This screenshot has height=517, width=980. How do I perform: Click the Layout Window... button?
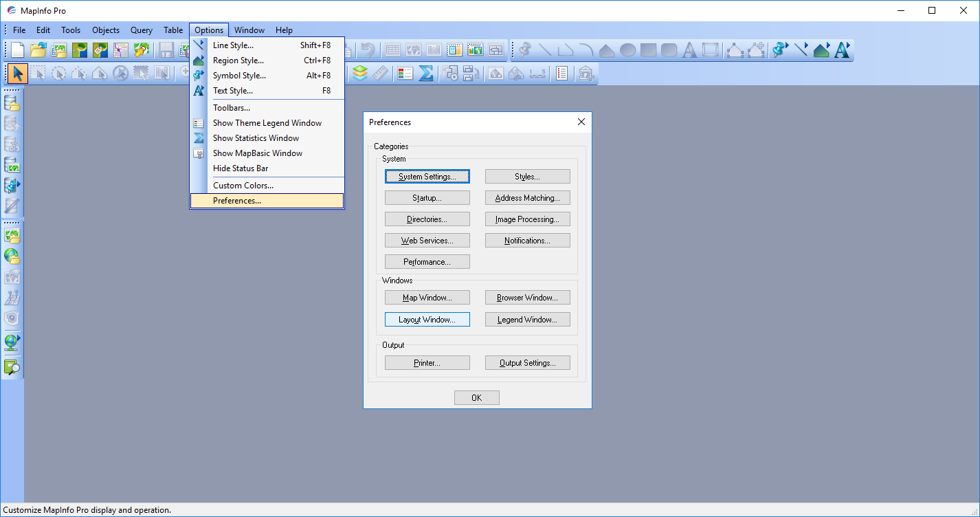pyautogui.click(x=427, y=320)
